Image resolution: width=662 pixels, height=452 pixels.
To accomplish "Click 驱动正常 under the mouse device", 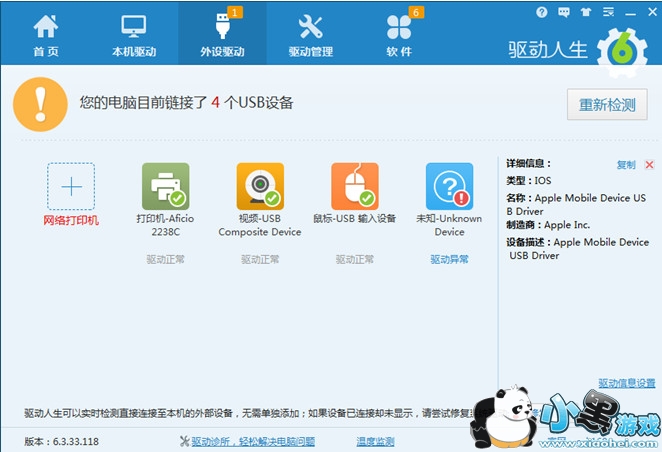I will point(355,259).
